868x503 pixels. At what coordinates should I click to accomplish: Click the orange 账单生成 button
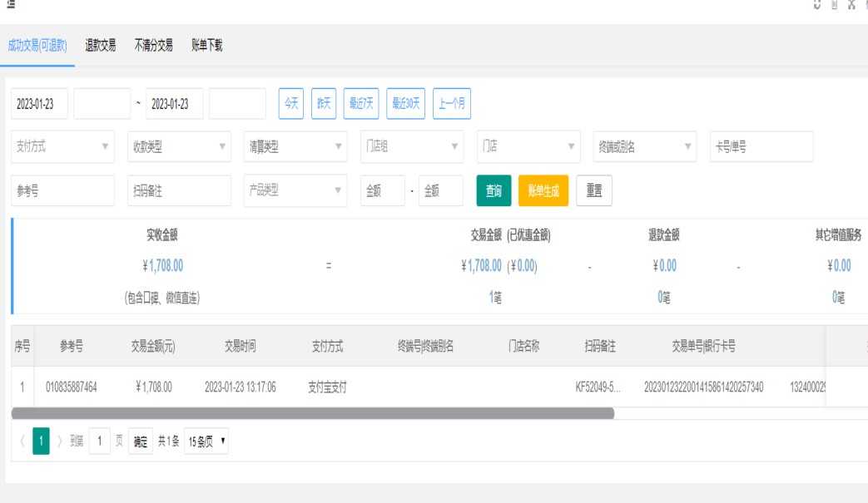(543, 190)
